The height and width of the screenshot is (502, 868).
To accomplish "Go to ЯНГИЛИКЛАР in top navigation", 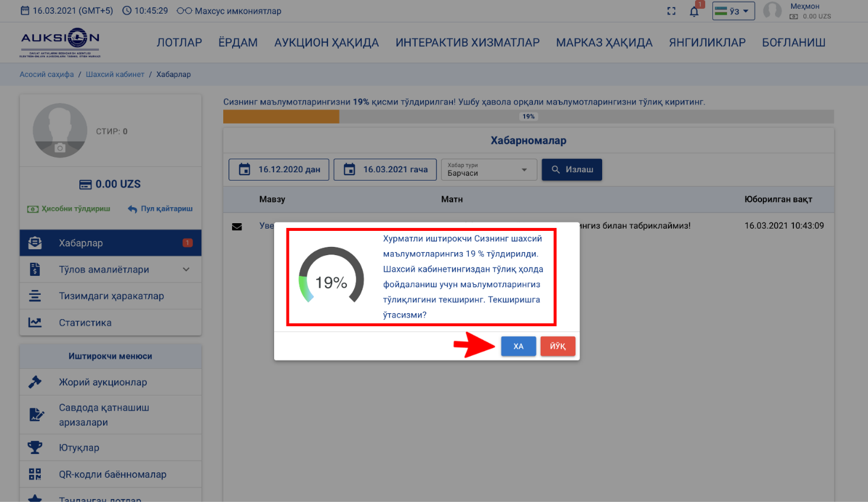I will click(707, 43).
